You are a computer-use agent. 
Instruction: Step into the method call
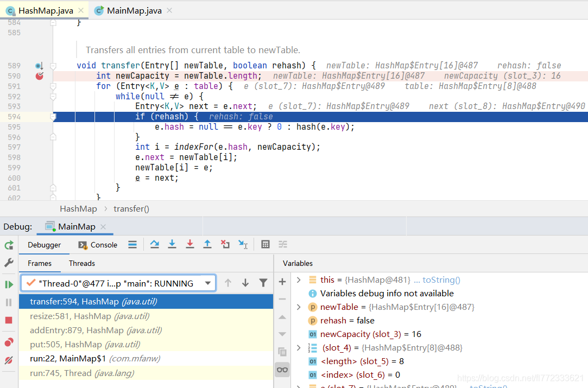[172, 244]
